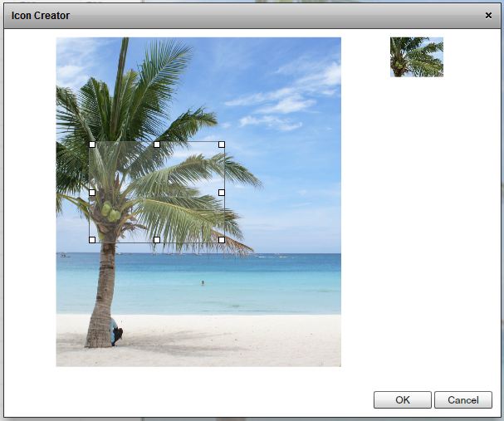Click the top-right crop handle
The image size is (504, 421).
pos(222,144)
